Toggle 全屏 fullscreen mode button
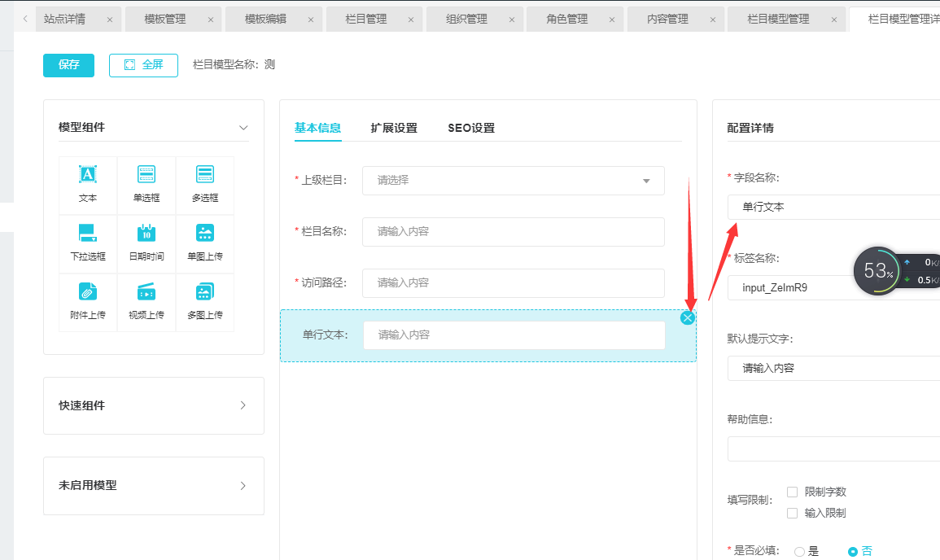940x560 pixels. 143,65
